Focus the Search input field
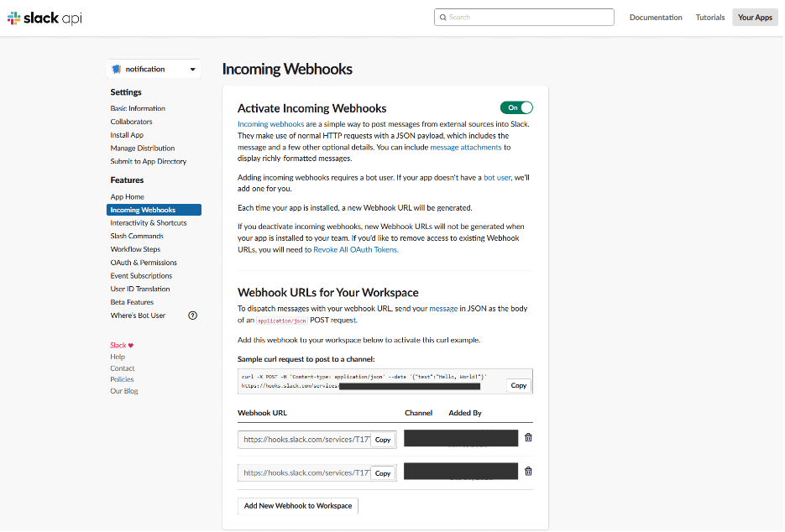 [524, 18]
